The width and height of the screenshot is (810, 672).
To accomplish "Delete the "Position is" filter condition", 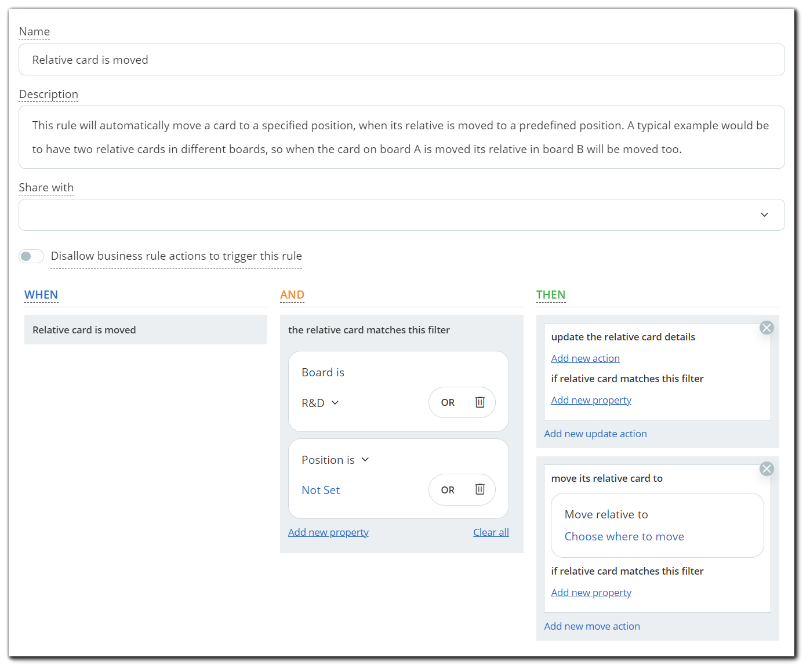I will (x=480, y=489).
